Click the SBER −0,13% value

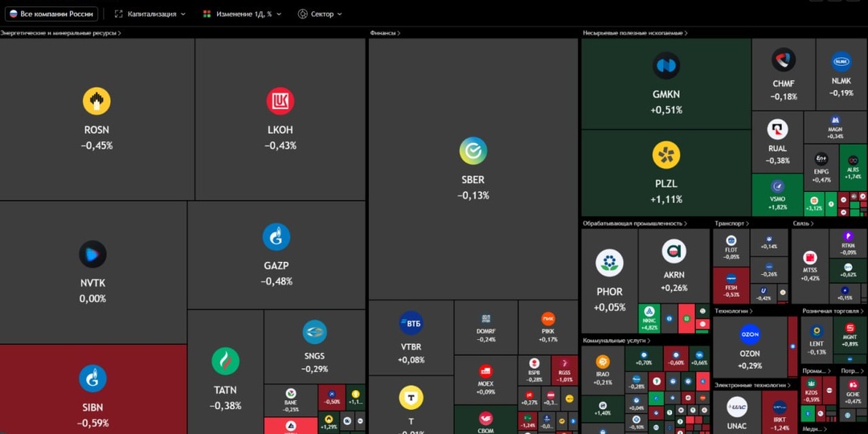pyautogui.click(x=473, y=195)
